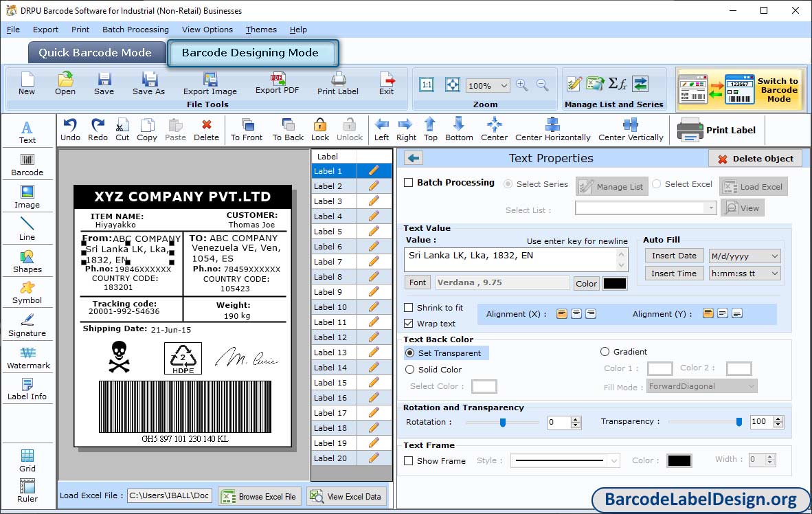
Task: Open the zoom percentage dropdown
Action: coord(504,85)
